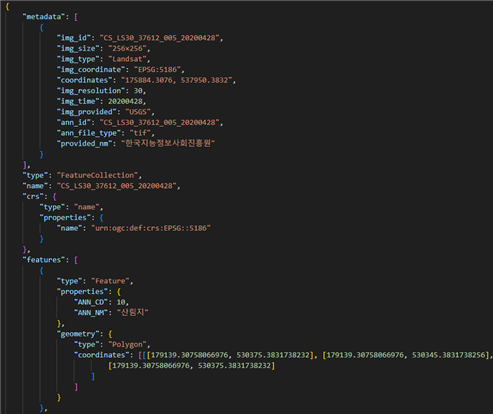Click the name value CS_LS30_37612_005_20200428
The height and width of the screenshot is (414, 493).
click(117, 186)
